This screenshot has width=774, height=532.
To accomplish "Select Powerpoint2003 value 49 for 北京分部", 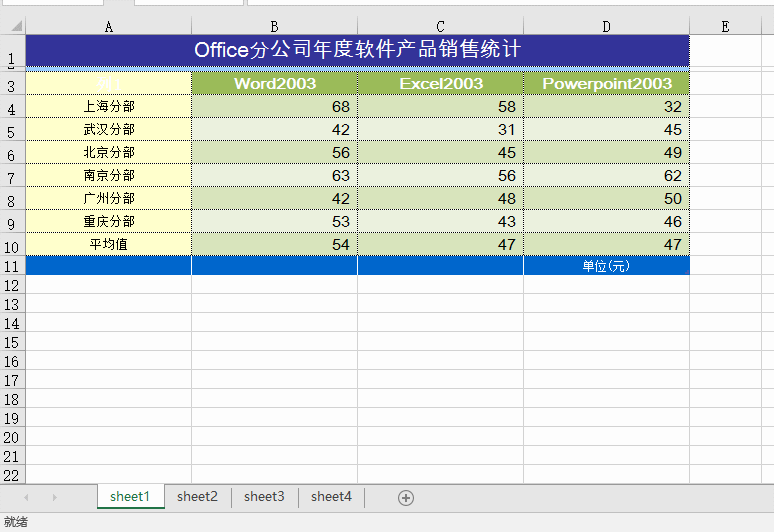I will (606, 152).
